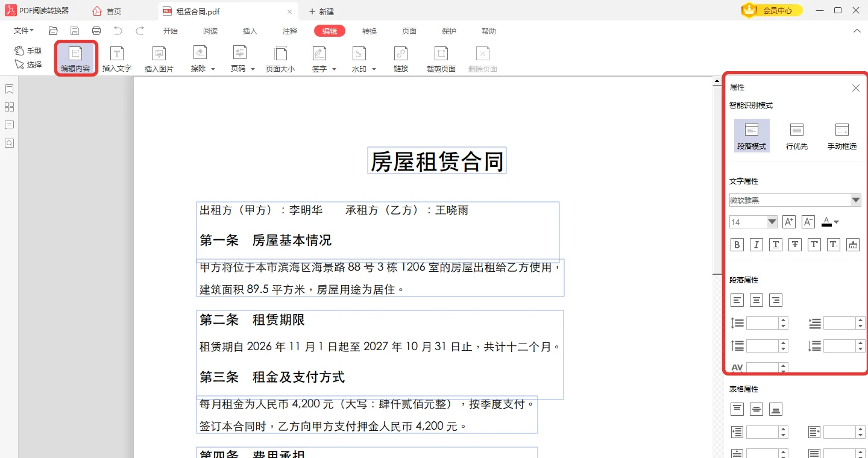Click the open file folder icon
This screenshot has width=868, height=458.
click(53, 31)
